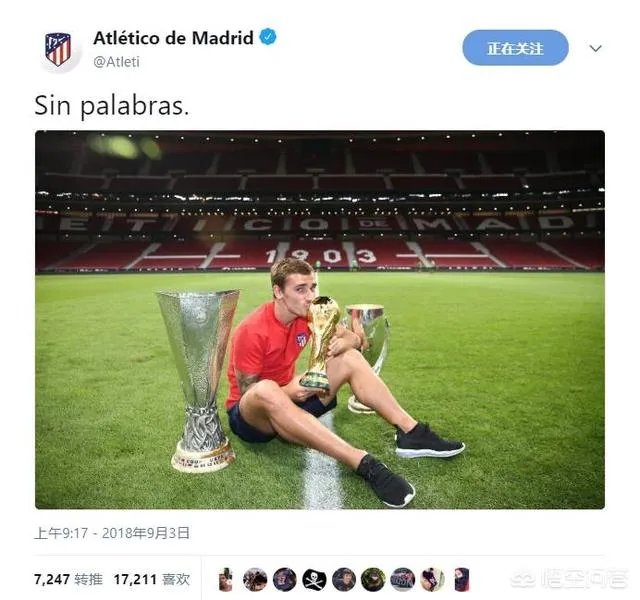Screen dimensions: 640x600
Task: View the 17,211 喜欢 likes list
Action: [151, 579]
